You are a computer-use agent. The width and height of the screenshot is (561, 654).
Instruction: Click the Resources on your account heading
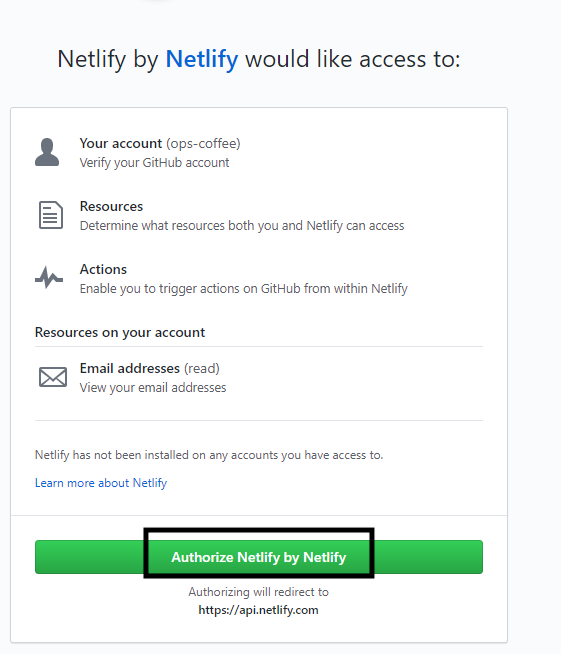pyautogui.click(x=120, y=332)
